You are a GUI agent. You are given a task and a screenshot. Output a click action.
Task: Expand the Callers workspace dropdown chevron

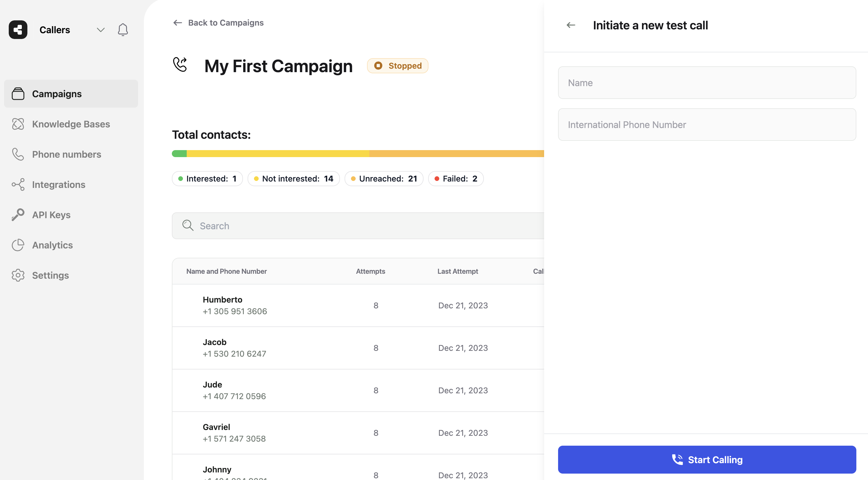[x=100, y=30]
